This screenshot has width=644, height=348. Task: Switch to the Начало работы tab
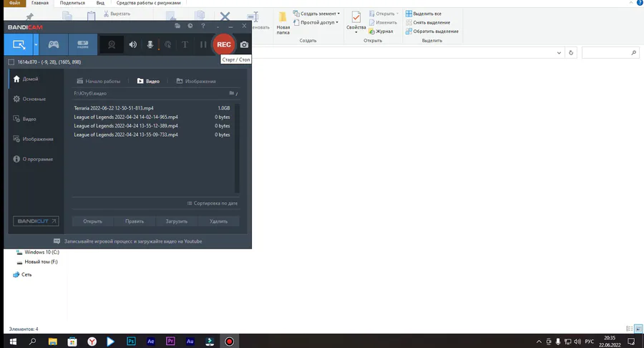99,81
